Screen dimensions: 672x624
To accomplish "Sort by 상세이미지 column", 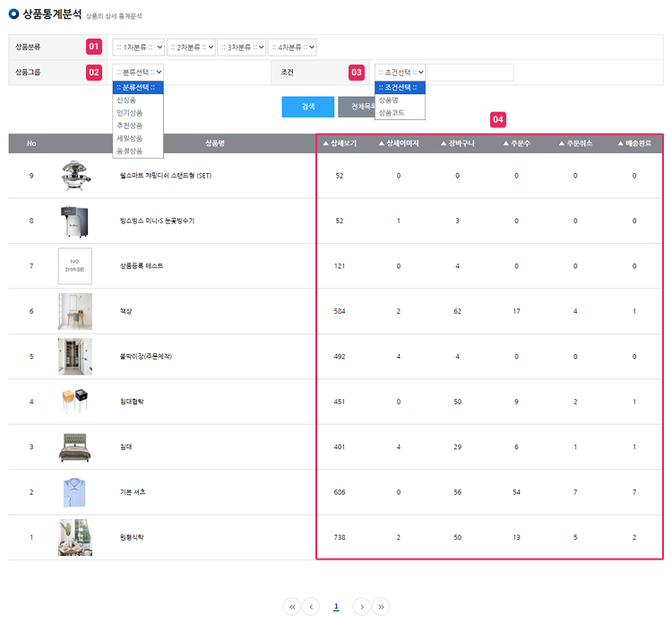I will pyautogui.click(x=399, y=143).
